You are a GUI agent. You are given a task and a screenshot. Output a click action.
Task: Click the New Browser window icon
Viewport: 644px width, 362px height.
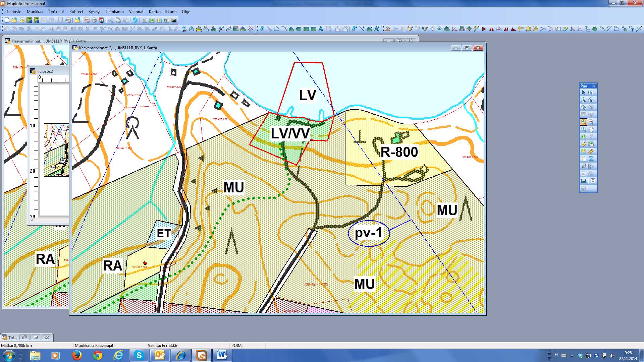point(144,20)
